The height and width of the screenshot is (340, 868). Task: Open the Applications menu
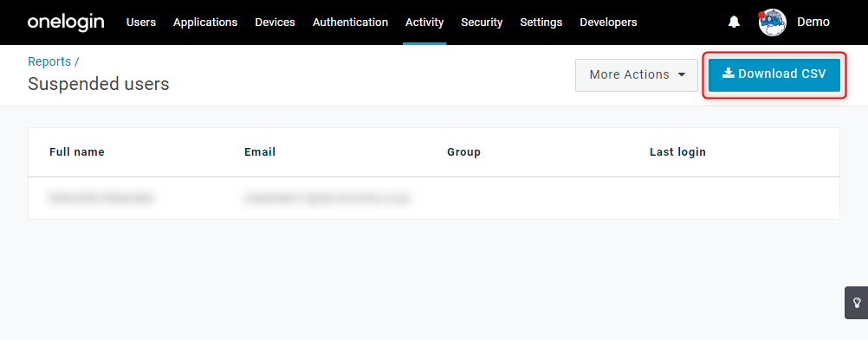click(205, 22)
